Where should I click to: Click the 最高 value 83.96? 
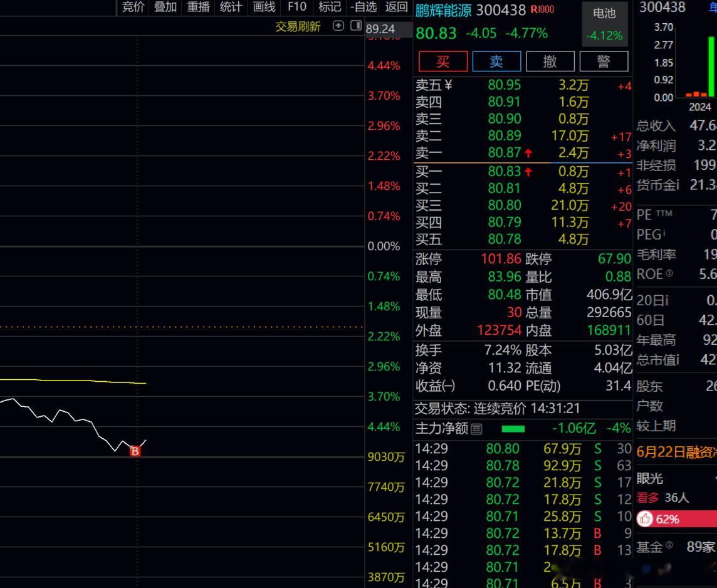tap(505, 276)
